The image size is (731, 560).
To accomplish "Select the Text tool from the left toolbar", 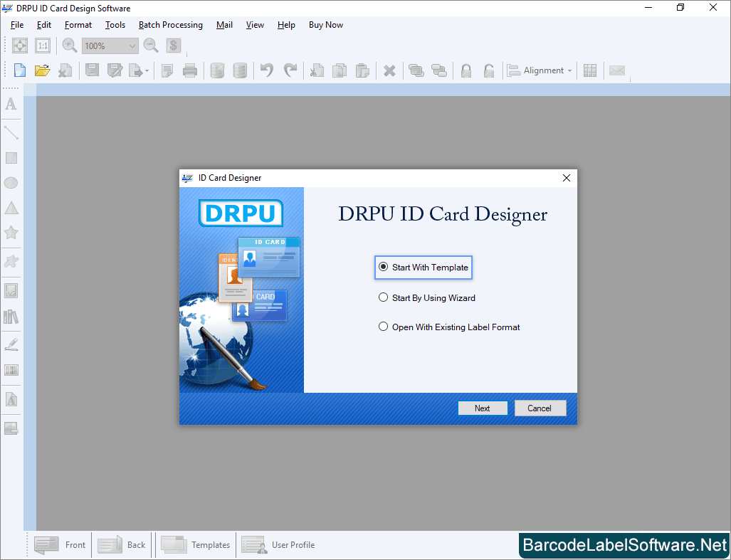I will coord(11,104).
